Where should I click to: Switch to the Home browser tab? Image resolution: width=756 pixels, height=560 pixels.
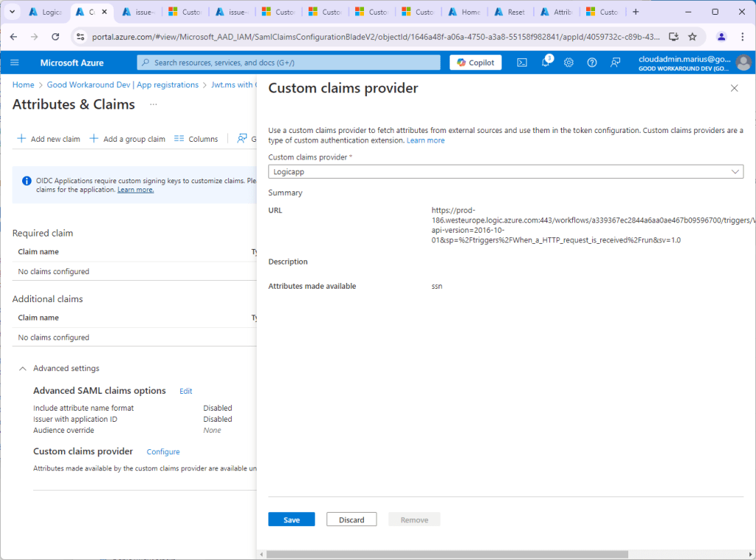pyautogui.click(x=464, y=12)
